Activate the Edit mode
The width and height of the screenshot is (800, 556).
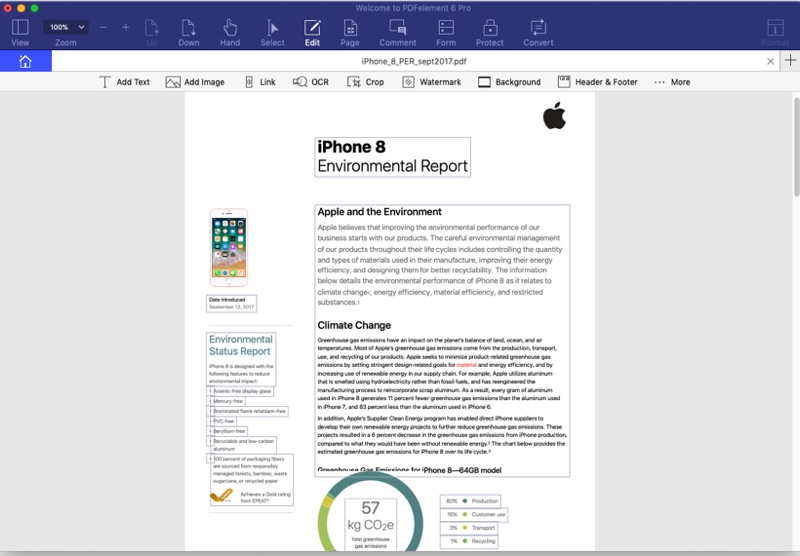click(312, 33)
